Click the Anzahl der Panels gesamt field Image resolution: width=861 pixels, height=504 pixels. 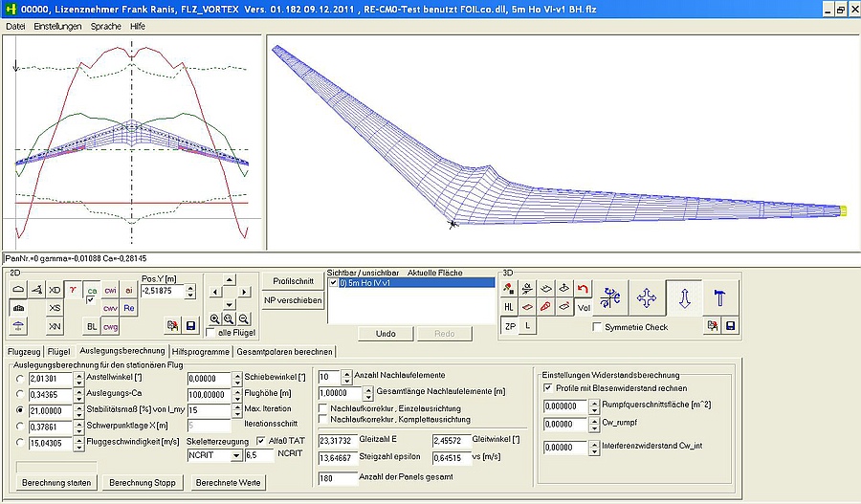335,478
